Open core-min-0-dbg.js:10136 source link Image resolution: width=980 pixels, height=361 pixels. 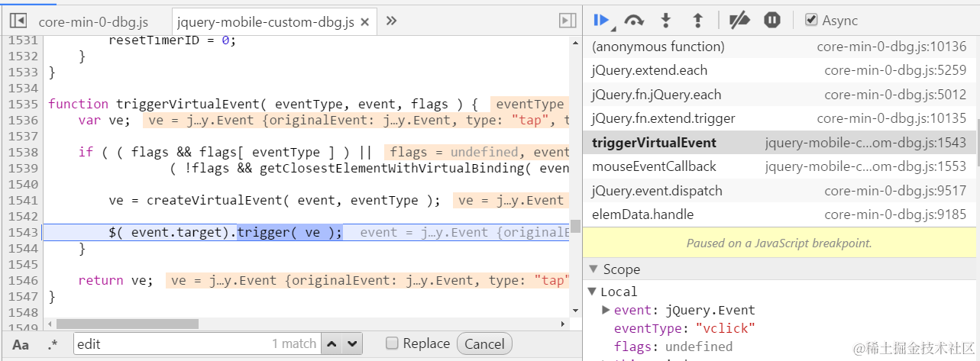tap(891, 47)
